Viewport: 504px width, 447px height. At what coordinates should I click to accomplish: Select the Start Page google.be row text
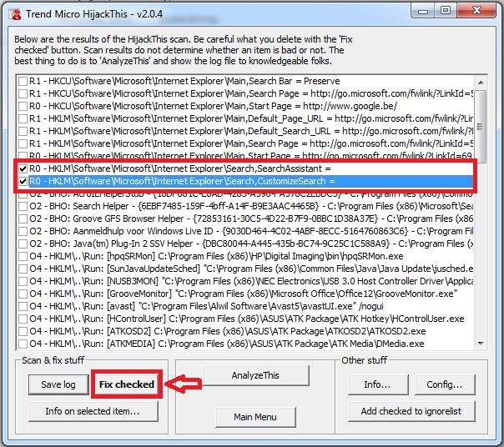pyautogui.click(x=214, y=106)
